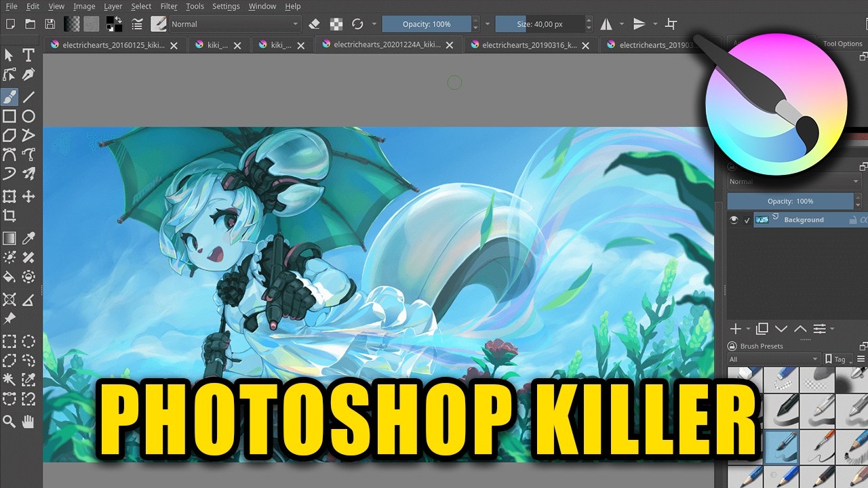The height and width of the screenshot is (488, 868).
Task: Open dropdown arrow beside vertical mirror
Action: (655, 24)
